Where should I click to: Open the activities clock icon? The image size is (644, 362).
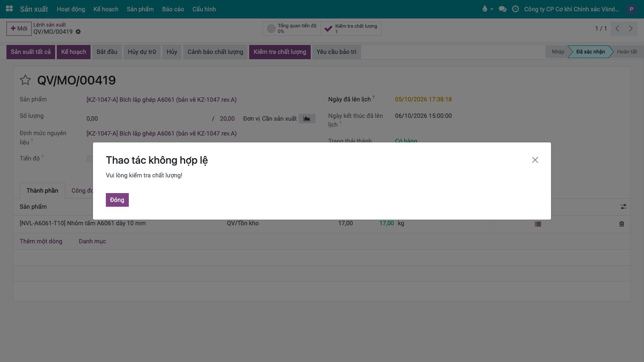515,9
